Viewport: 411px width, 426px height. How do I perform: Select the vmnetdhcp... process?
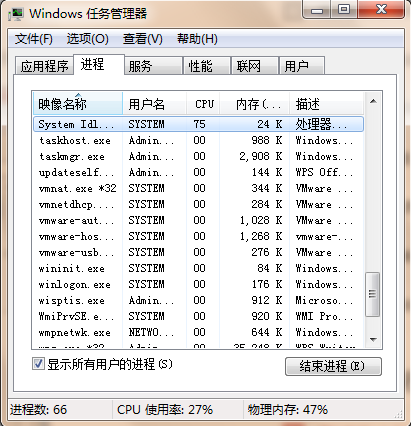coord(198,204)
